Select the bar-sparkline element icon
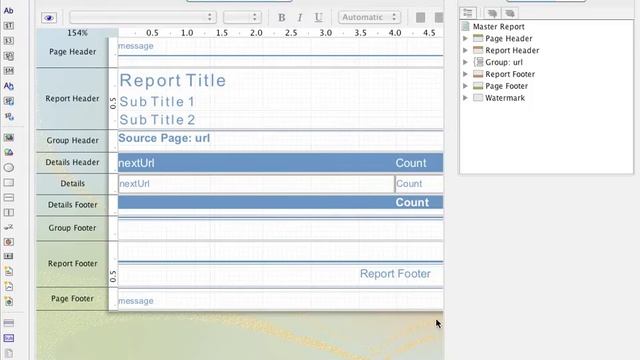This screenshot has height=360, width=640. (x=9, y=271)
